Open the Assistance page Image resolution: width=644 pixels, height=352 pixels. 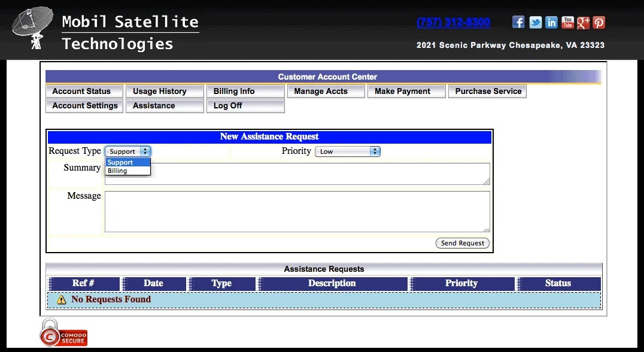pyautogui.click(x=165, y=105)
